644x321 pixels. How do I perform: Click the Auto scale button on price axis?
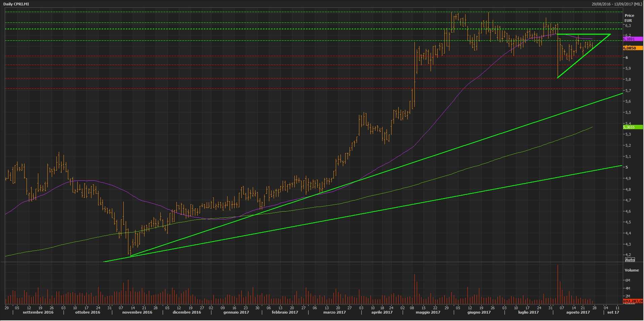630,259
